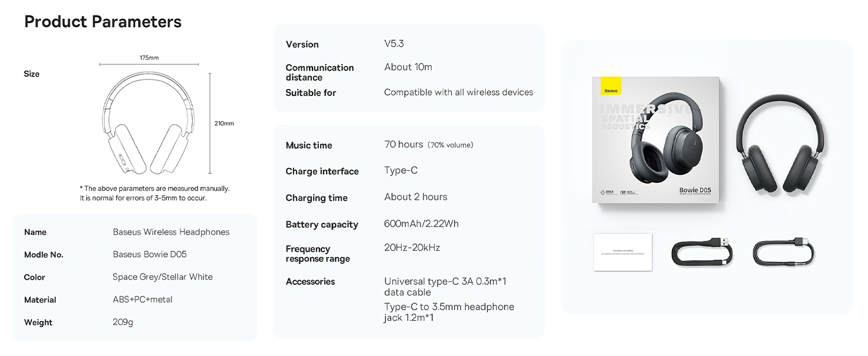Viewport: 868px width, 356px height.
Task: Click the 210mm height measurement label
Action: [224, 123]
